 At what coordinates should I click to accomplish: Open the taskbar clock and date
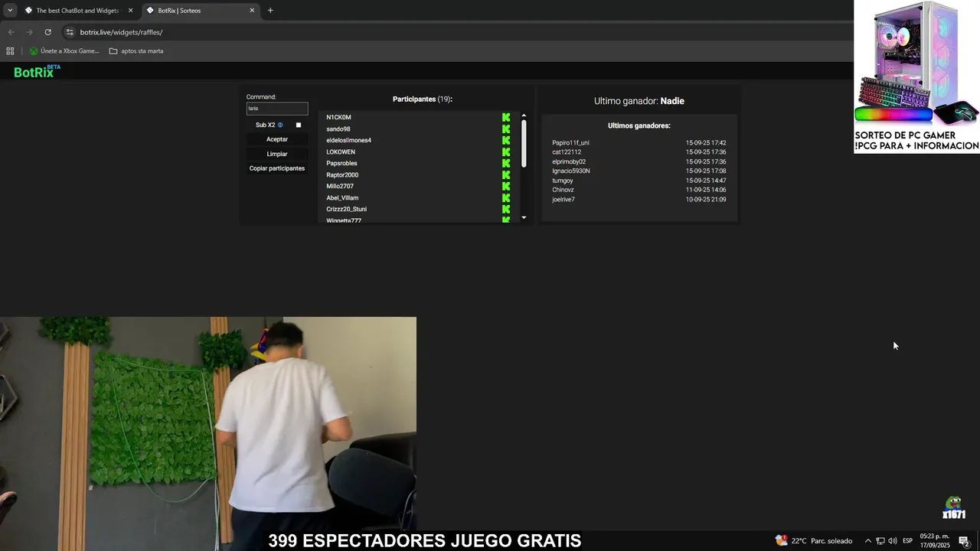click(935, 541)
